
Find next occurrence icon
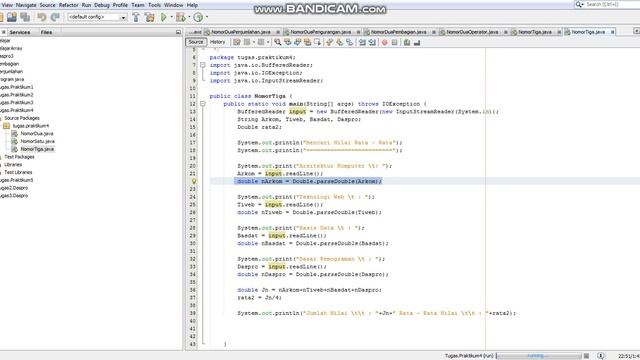pos(298,42)
